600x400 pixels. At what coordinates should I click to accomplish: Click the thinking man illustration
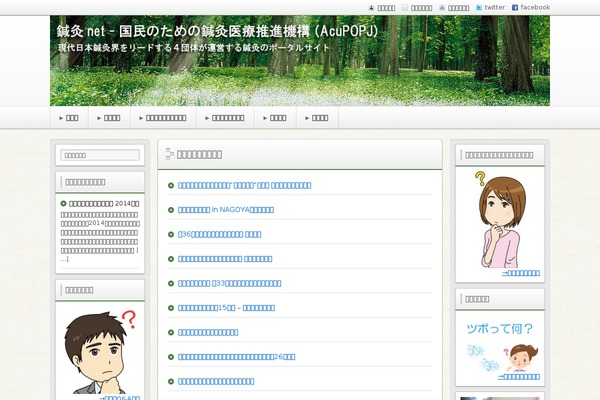tap(100, 353)
